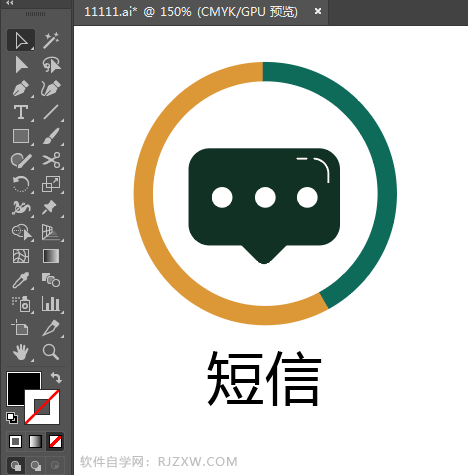Enable Draw Behind mode
The image size is (468, 475).
[x=36, y=465]
